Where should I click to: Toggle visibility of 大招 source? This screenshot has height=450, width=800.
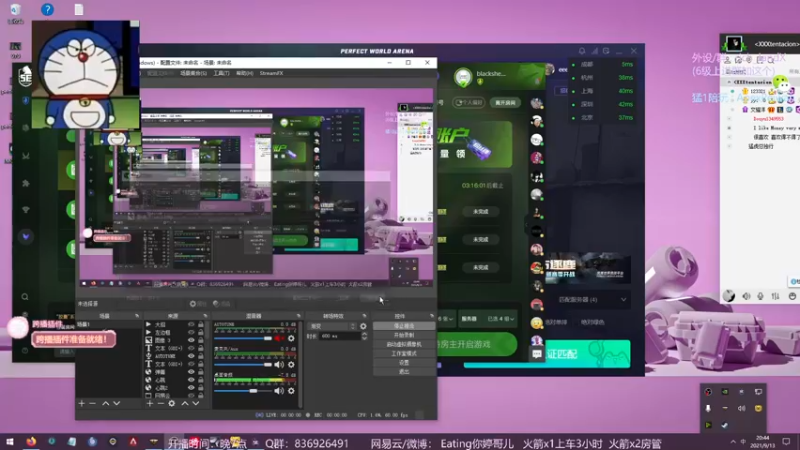[191, 324]
